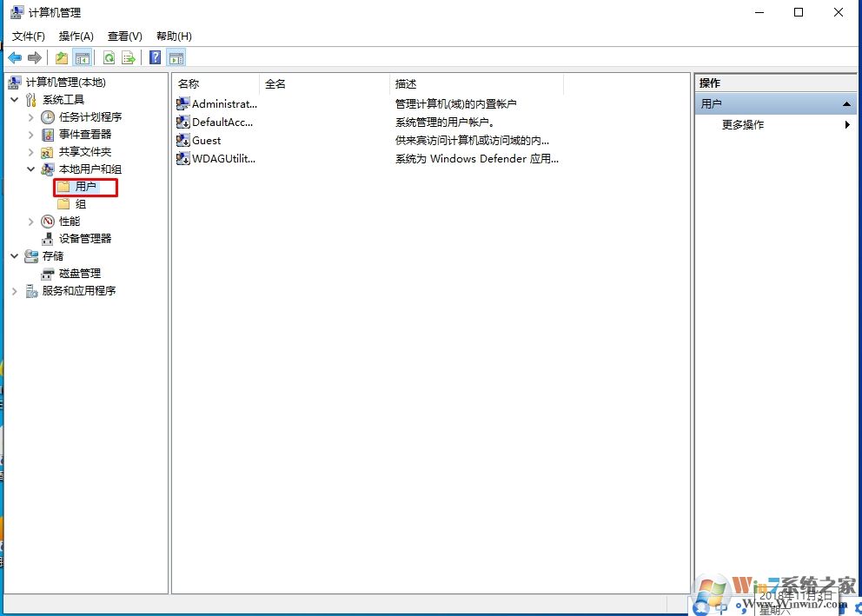Click the 磁盘管理 disk icon under 存储

coord(48,273)
